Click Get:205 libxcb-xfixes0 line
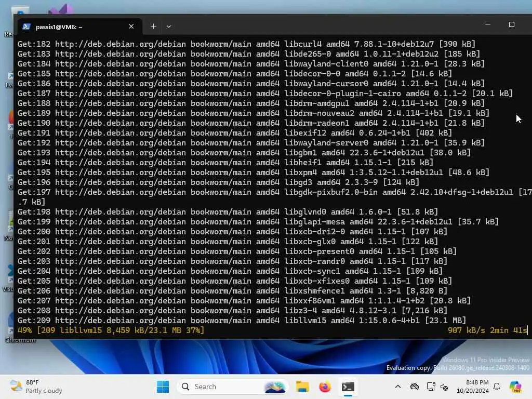The width and height of the screenshot is (532, 399). pyautogui.click(x=235, y=281)
